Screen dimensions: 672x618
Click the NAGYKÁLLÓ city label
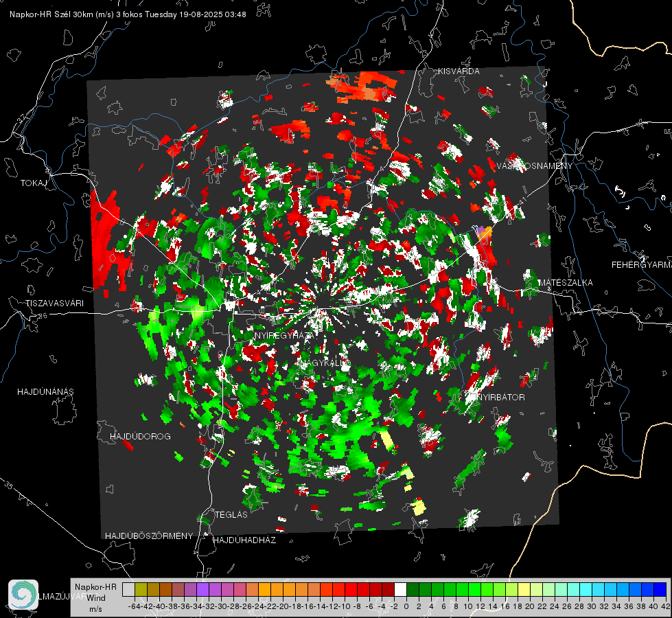[325, 363]
